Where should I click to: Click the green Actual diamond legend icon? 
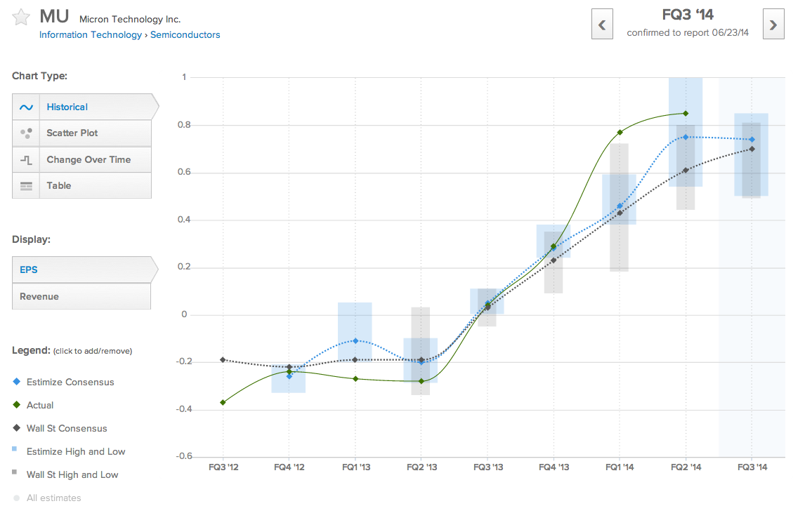click(x=17, y=405)
